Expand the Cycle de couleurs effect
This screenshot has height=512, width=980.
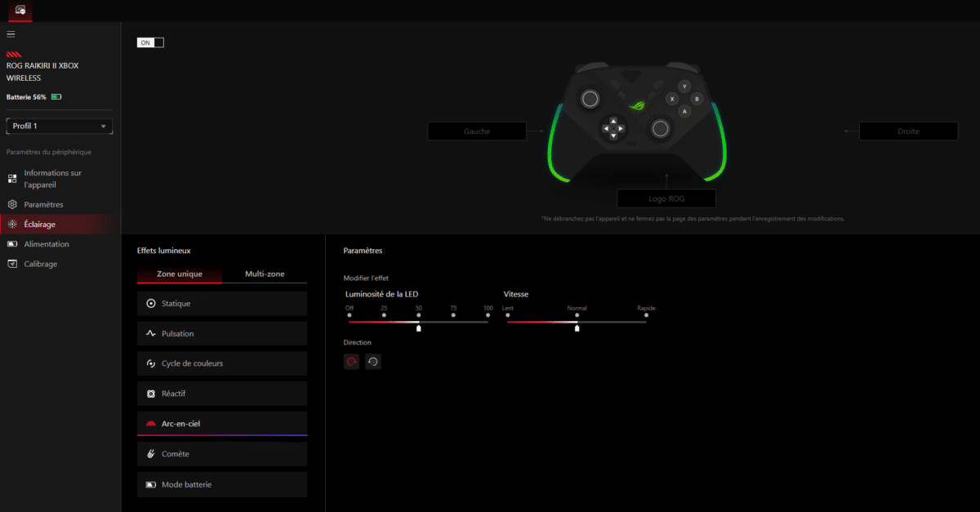[x=221, y=363]
